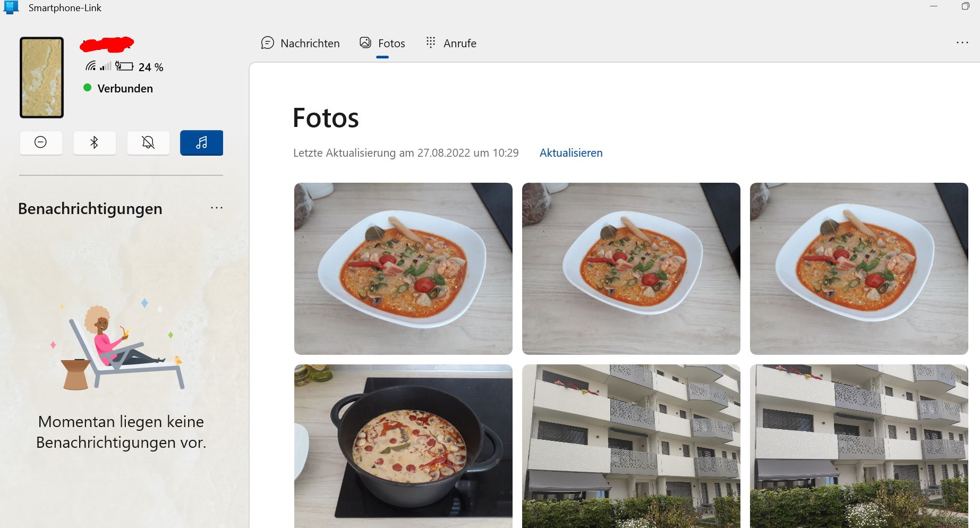
Task: Select the Fotos tab
Action: [382, 43]
